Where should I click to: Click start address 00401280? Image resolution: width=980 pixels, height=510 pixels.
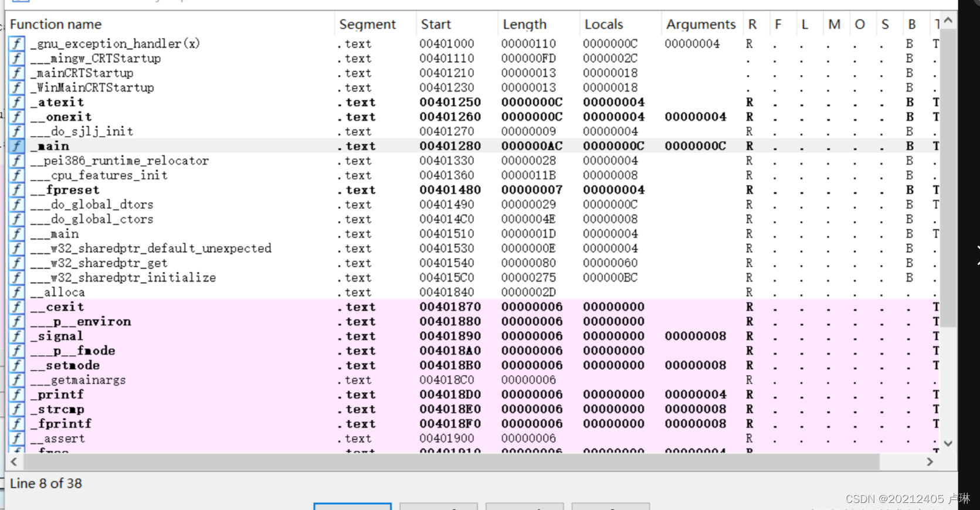click(x=450, y=146)
